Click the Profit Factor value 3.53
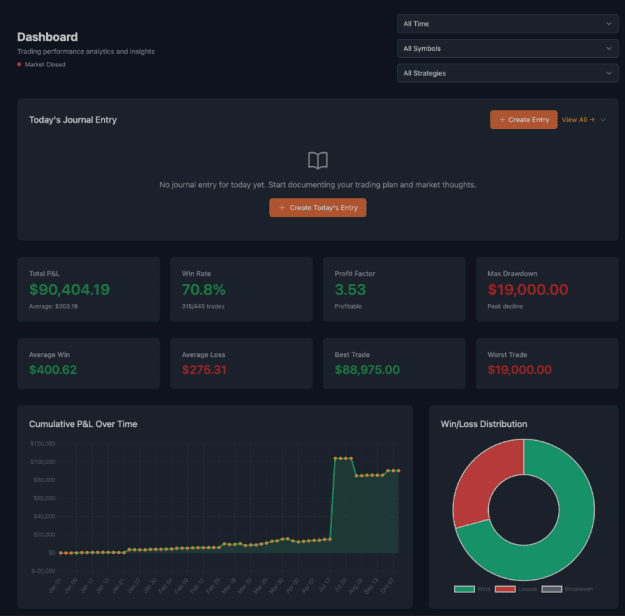625x616 pixels. [350, 289]
